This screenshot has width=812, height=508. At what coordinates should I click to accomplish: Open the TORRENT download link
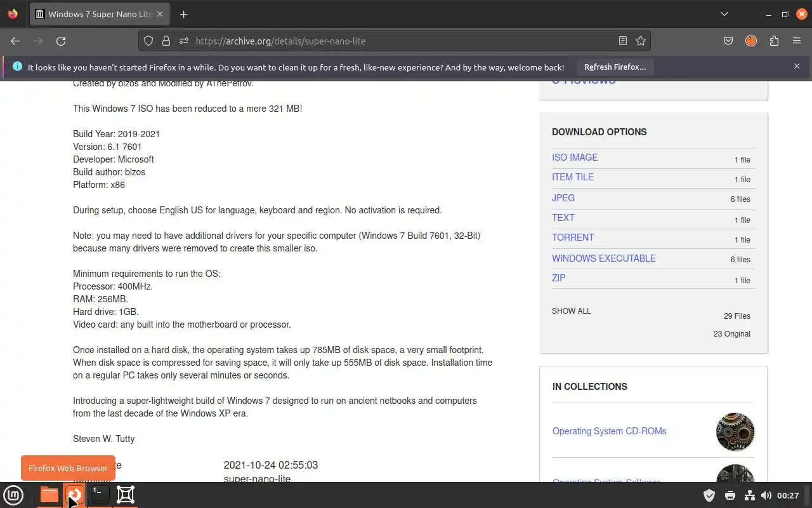[573, 237]
